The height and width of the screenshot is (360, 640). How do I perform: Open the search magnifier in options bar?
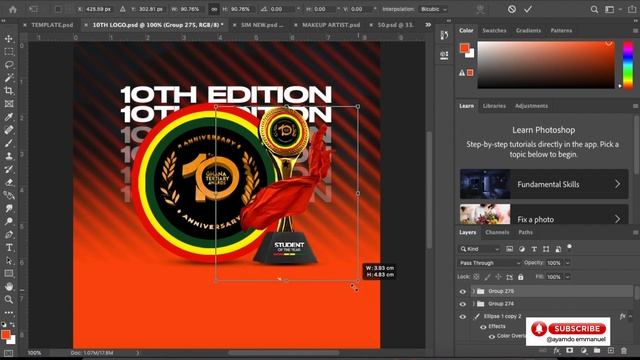pyautogui.click(x=594, y=9)
